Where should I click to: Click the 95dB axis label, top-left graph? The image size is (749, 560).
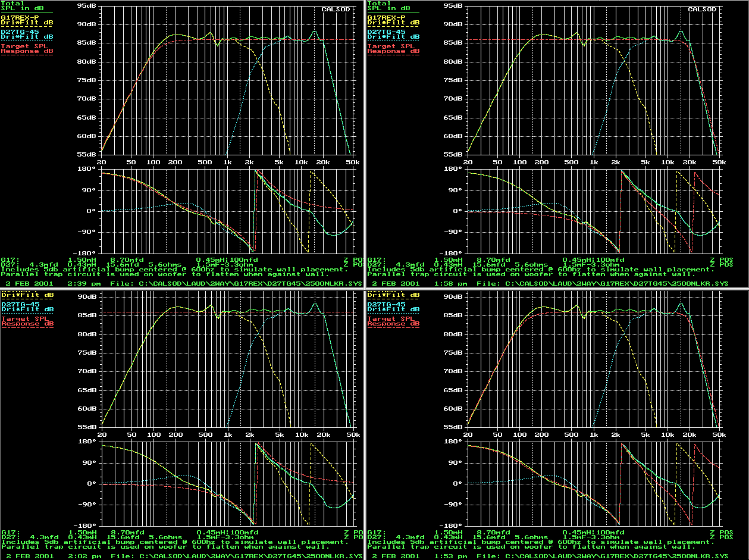[87, 6]
